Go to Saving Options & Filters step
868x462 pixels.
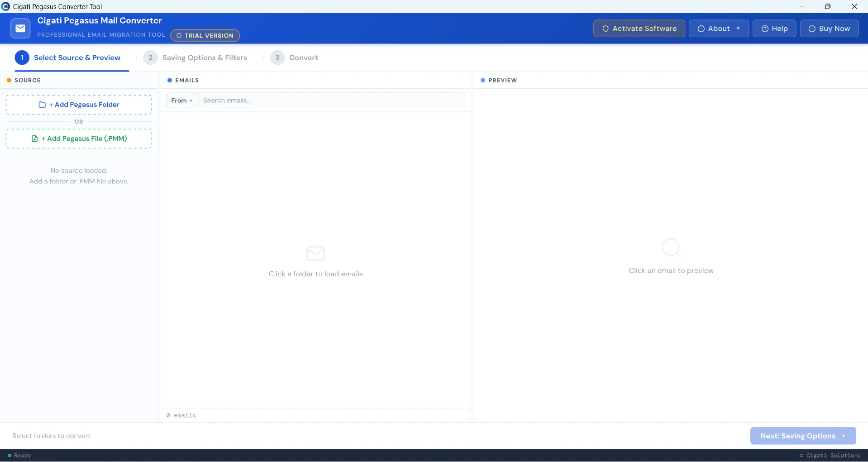pos(196,58)
